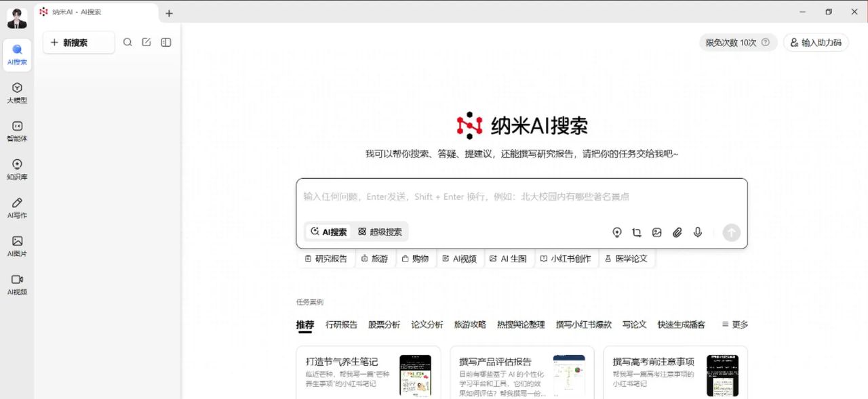
Task: Click the paperclip attachment icon
Action: [677, 232]
